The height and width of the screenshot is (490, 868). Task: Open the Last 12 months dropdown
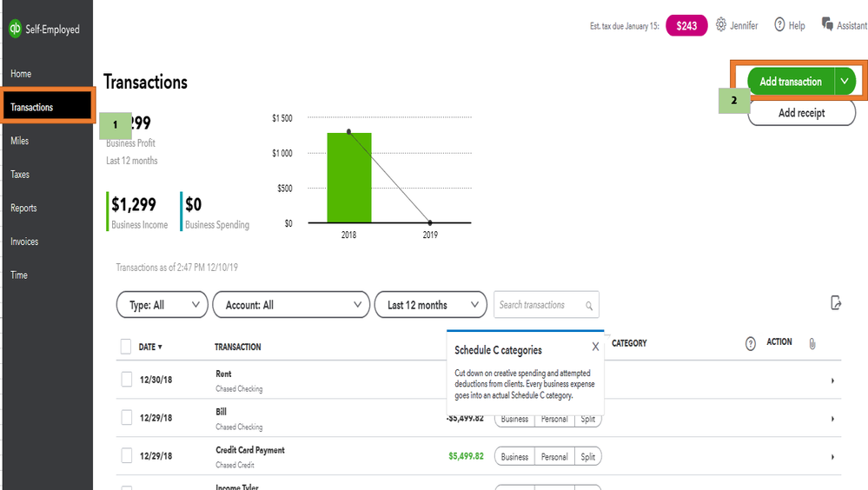430,305
